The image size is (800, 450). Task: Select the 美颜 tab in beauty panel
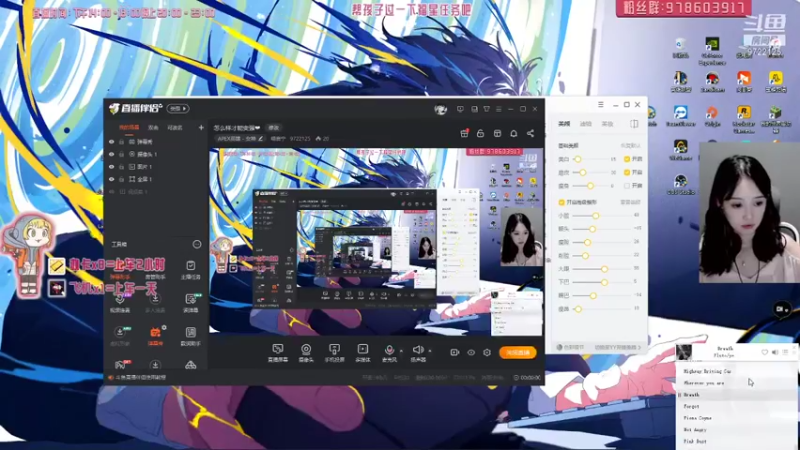[x=564, y=124]
